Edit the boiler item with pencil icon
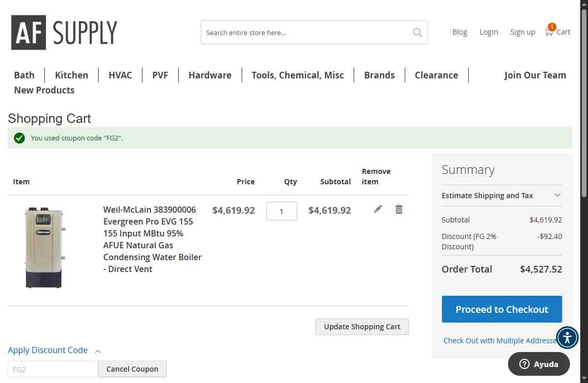This screenshot has height=383, width=588. click(377, 210)
